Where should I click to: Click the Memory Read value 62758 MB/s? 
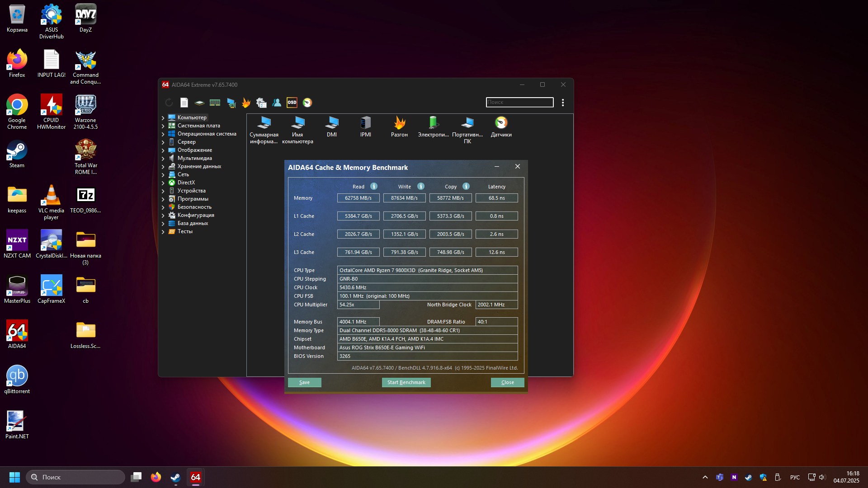point(359,198)
